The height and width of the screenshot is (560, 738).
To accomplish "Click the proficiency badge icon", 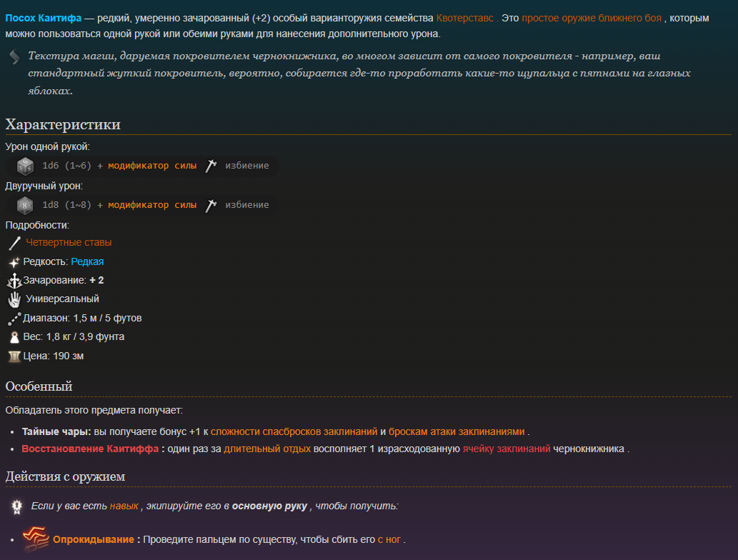I will [17, 506].
